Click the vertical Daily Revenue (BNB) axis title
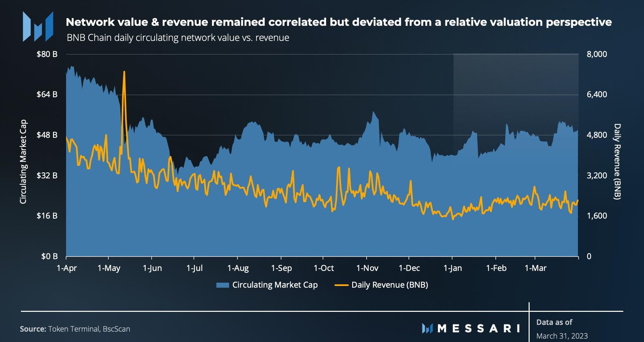This screenshot has width=644, height=342. pyautogui.click(x=617, y=162)
